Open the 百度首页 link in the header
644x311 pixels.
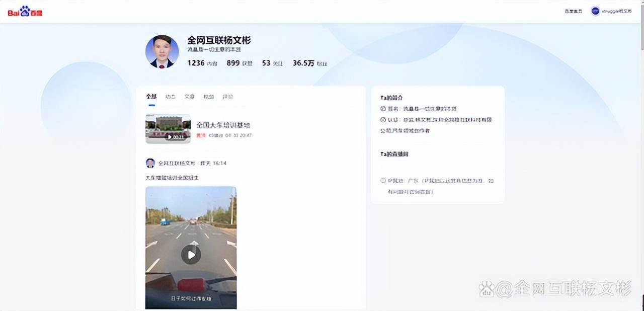pos(573,11)
